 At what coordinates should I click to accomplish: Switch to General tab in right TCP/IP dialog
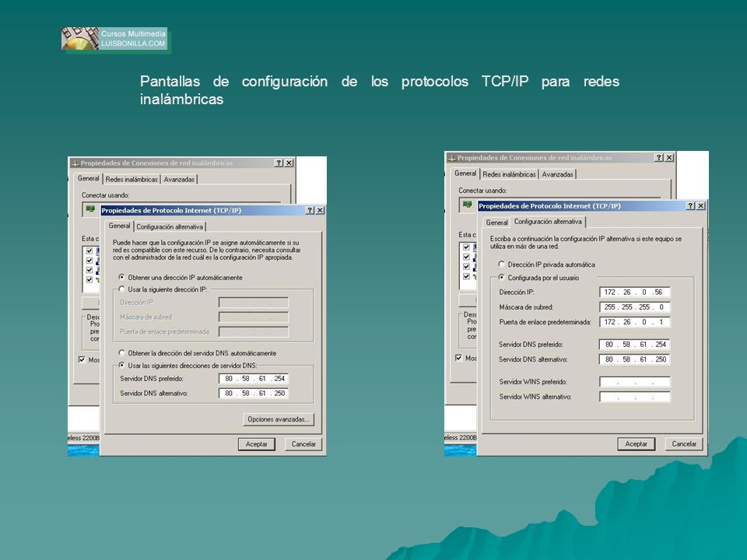[x=496, y=222]
